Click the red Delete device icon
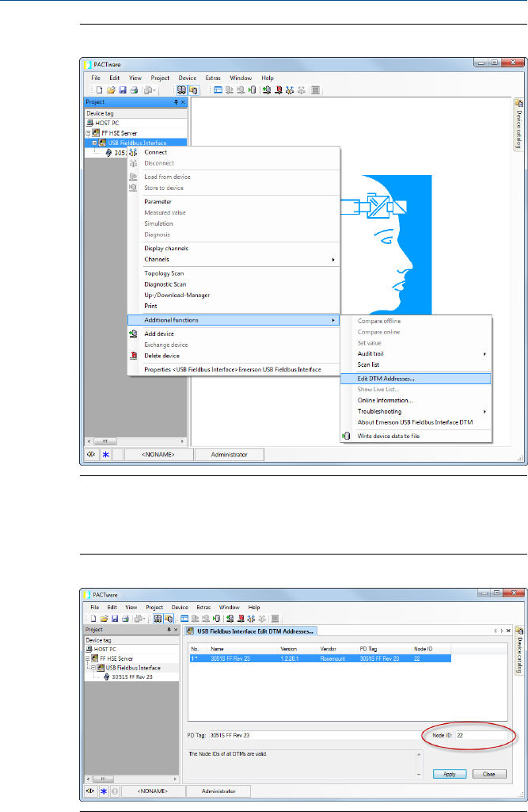This screenshot has width=528, height=812. (x=133, y=355)
